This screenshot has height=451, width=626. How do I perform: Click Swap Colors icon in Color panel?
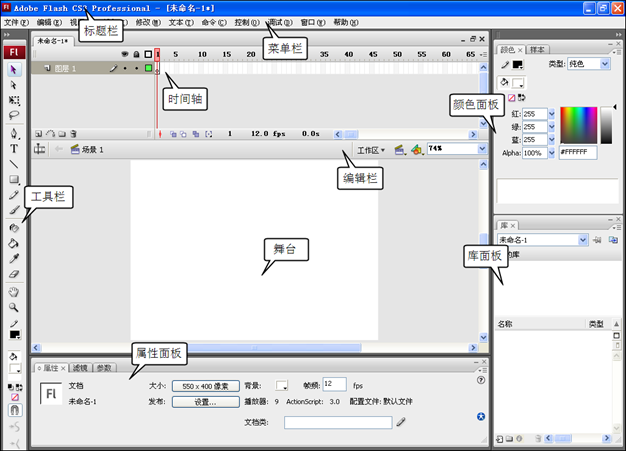click(x=521, y=97)
